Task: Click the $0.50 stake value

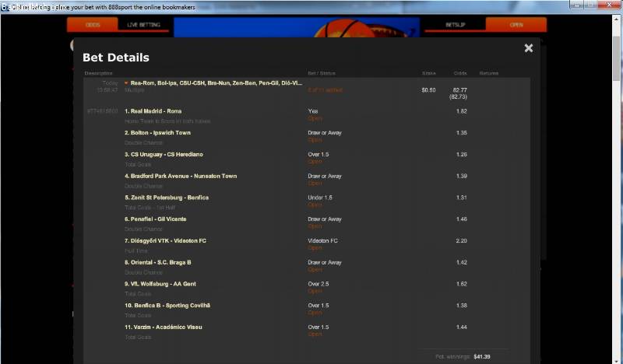Action: [x=428, y=90]
